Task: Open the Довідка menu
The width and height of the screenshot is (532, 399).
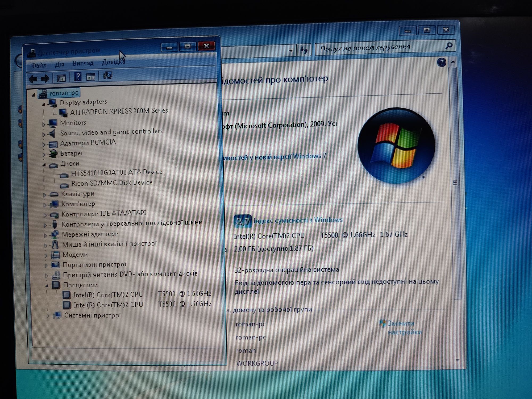Action: click(x=113, y=62)
